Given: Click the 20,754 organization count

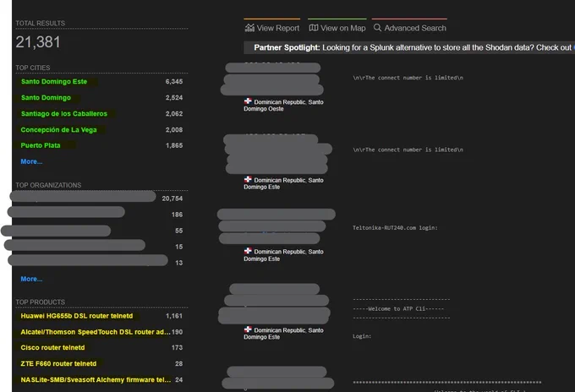Looking at the screenshot, I should tap(172, 199).
